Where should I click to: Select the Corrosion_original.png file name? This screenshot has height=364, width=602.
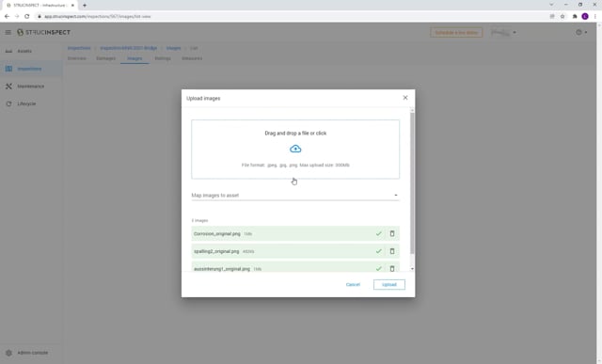coord(217,233)
